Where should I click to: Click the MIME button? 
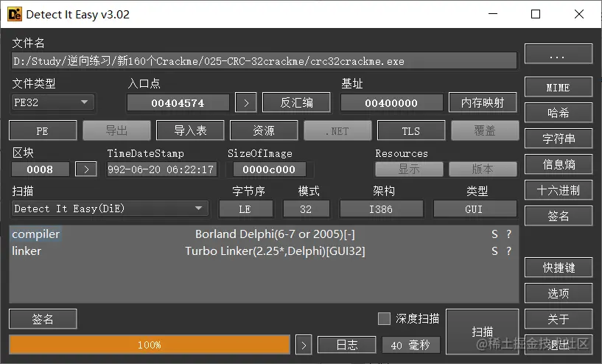559,87
